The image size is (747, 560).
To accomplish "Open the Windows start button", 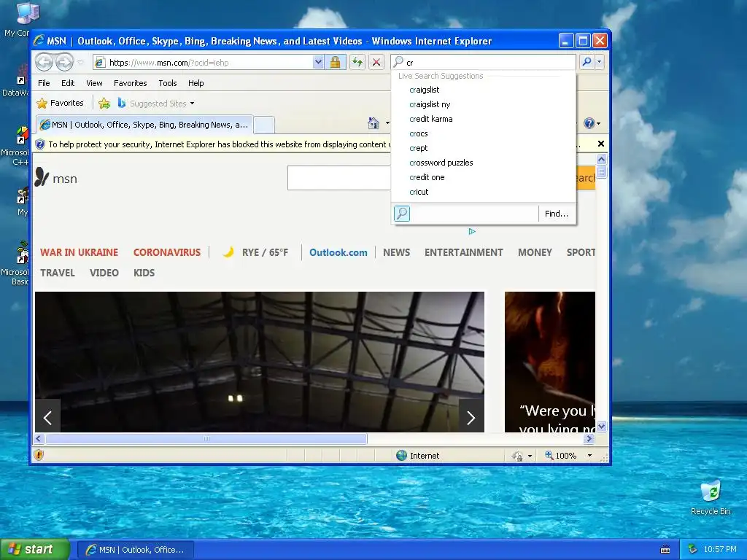I will pos(34,549).
